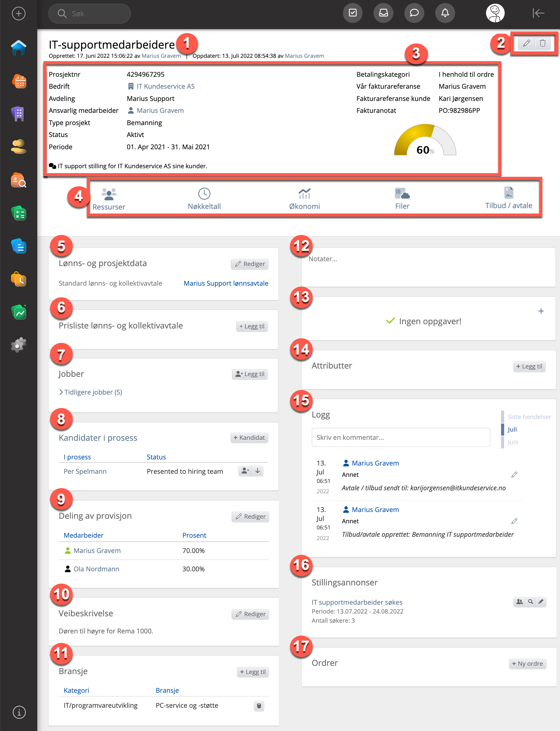Open the inbox tray icon

(383, 13)
